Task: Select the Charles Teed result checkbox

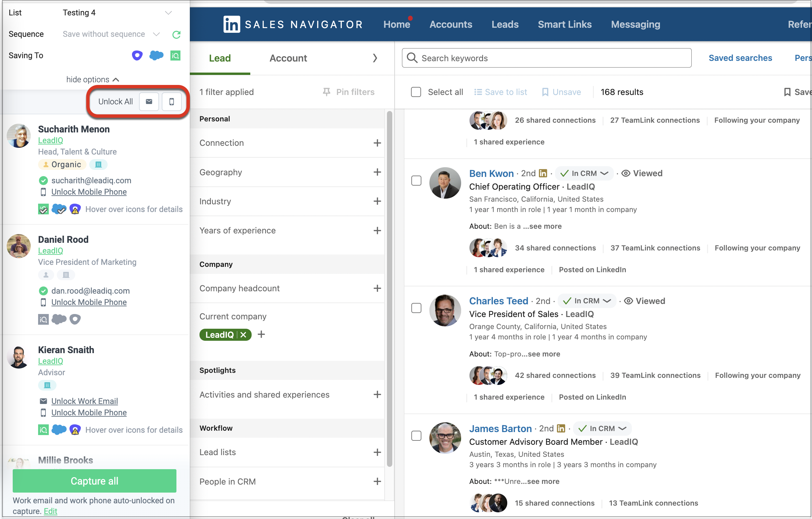Action: click(416, 308)
